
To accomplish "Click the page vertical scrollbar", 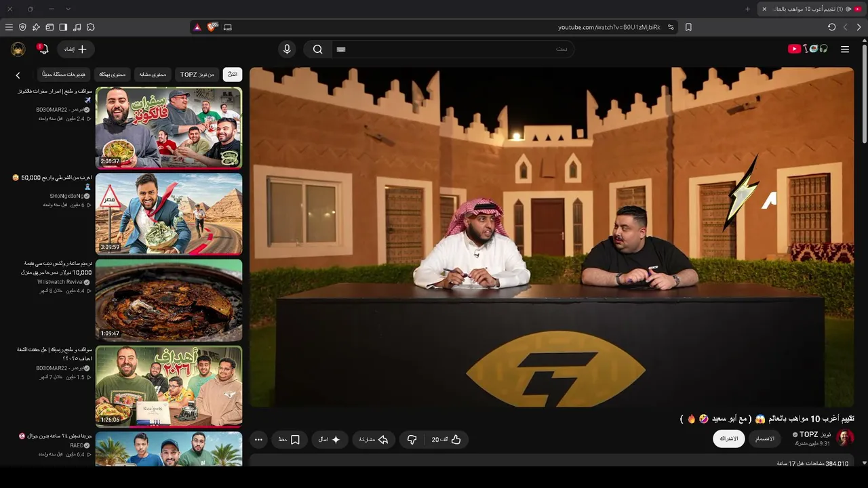I will (864, 95).
